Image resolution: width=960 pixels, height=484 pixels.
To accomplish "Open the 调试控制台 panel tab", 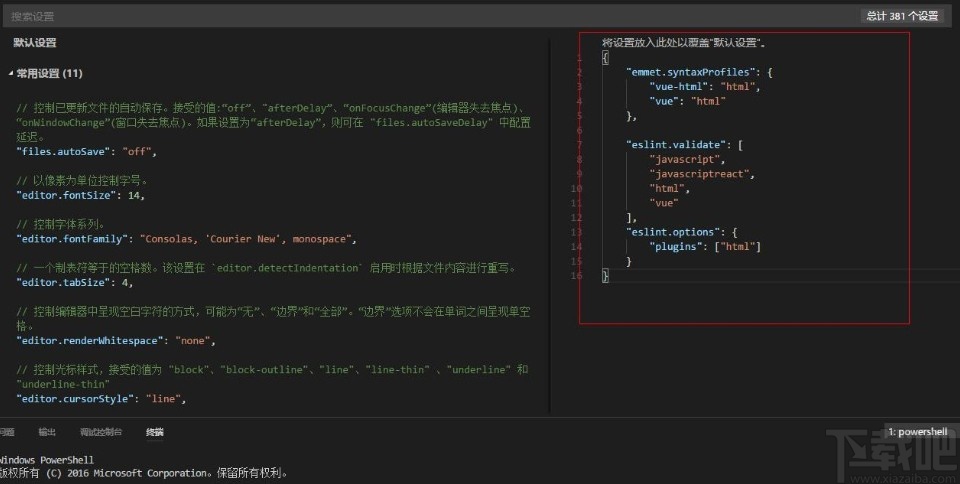I will (x=100, y=432).
